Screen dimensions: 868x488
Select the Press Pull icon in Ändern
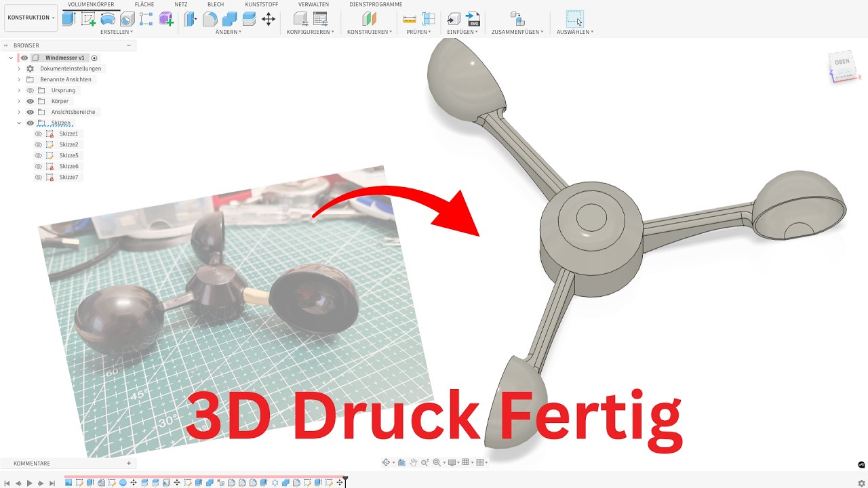[x=191, y=19]
